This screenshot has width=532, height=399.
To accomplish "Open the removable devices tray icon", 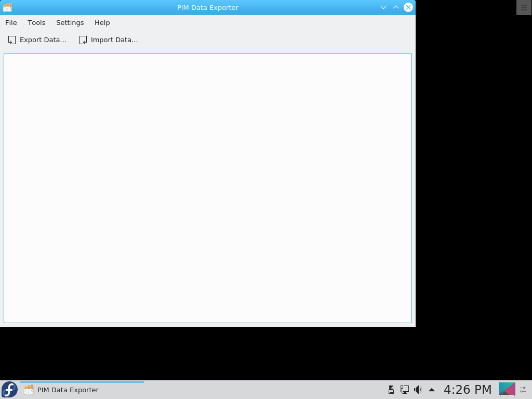I will coord(391,390).
